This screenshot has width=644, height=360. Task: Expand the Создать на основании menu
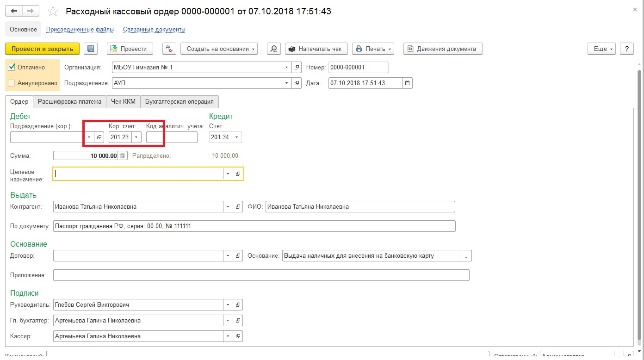(219, 49)
